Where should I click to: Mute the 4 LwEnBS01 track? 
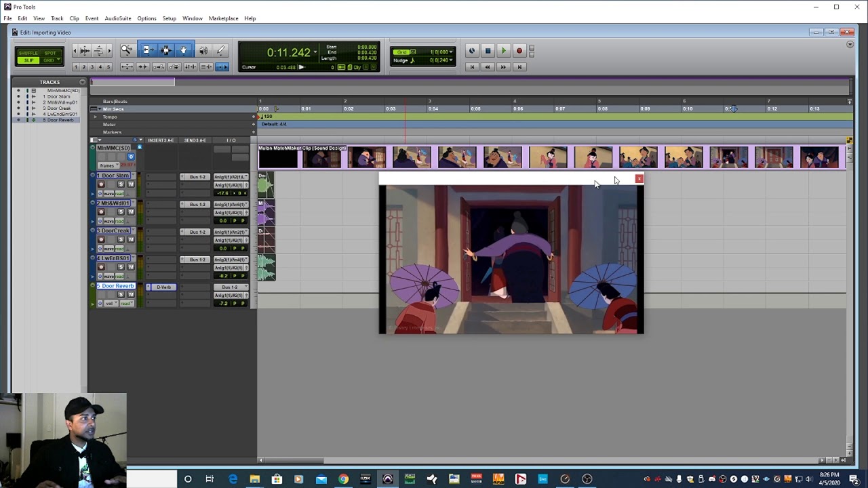pyautogui.click(x=132, y=267)
